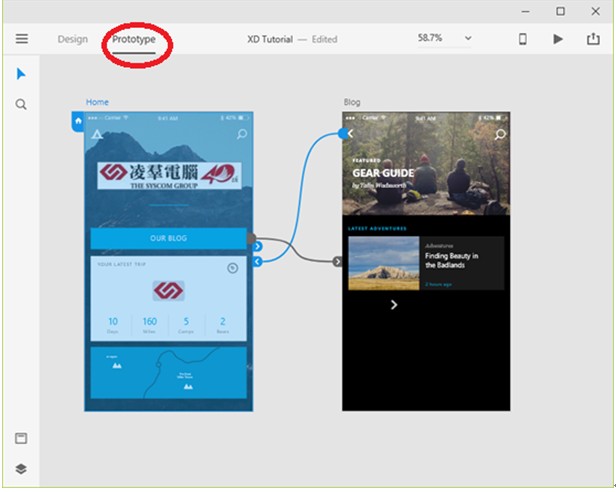Select the Syscom Group banner image

pos(169,176)
